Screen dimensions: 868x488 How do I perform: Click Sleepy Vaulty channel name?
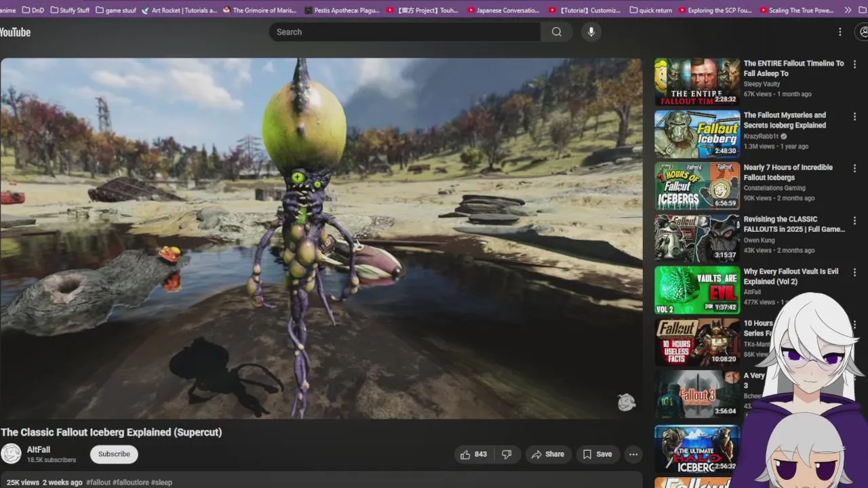coord(762,84)
